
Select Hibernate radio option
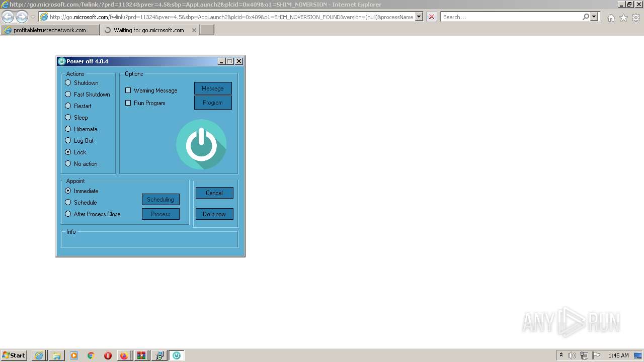click(x=81, y=129)
